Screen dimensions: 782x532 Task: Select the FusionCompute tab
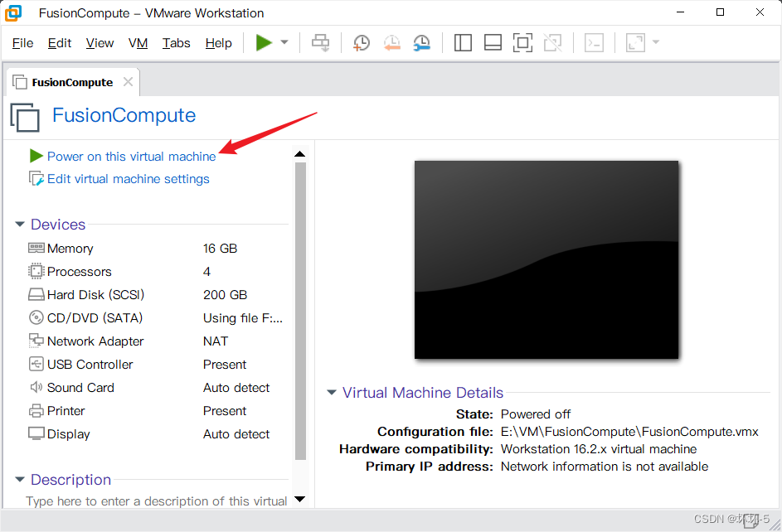point(72,82)
